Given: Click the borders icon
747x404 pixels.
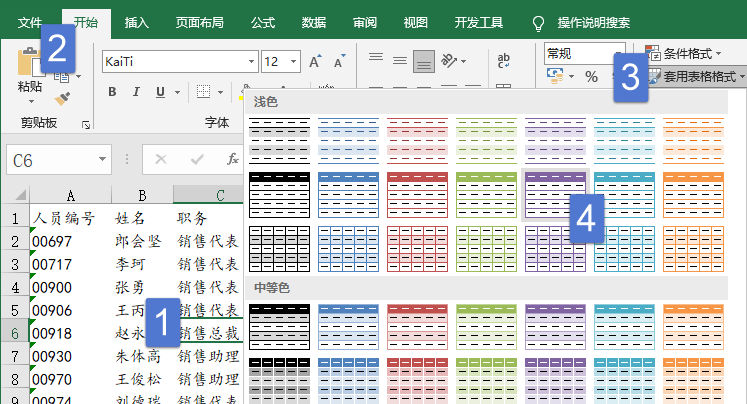Looking at the screenshot, I should click(203, 91).
